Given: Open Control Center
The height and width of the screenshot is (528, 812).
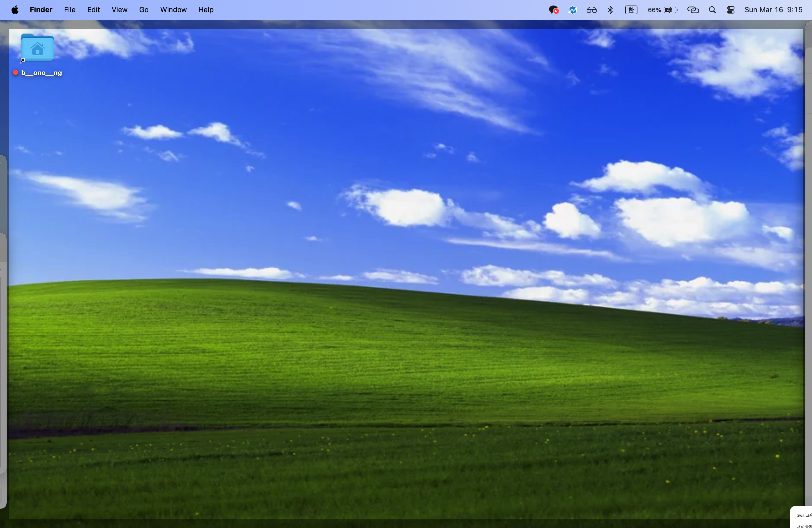Looking at the screenshot, I should point(731,10).
